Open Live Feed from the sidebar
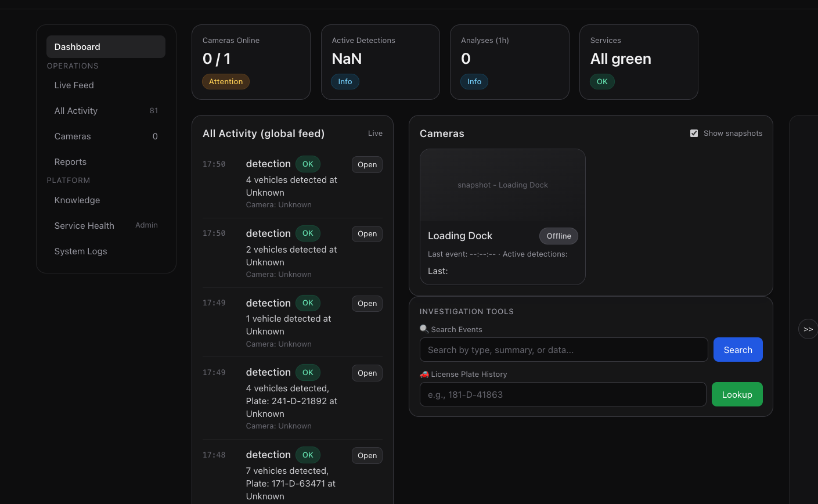Viewport: 818px width, 504px height. click(x=74, y=85)
